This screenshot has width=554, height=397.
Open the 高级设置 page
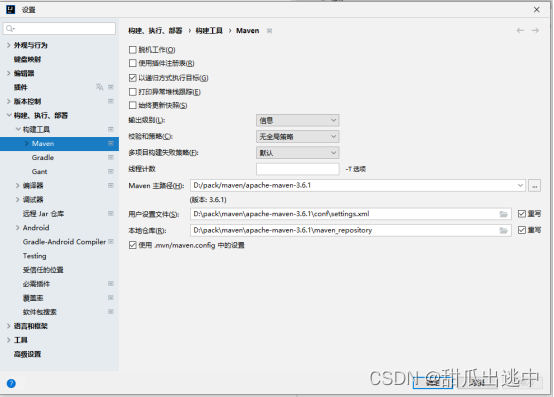point(28,354)
